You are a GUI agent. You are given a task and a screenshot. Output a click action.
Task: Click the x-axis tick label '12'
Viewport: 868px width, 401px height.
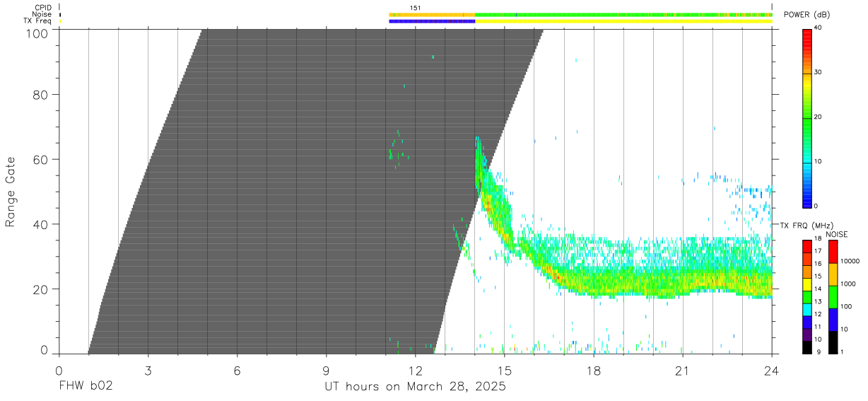[415, 370]
